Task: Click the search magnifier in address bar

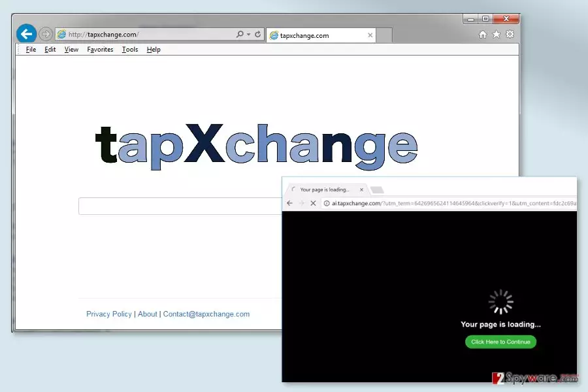Action: click(x=240, y=34)
